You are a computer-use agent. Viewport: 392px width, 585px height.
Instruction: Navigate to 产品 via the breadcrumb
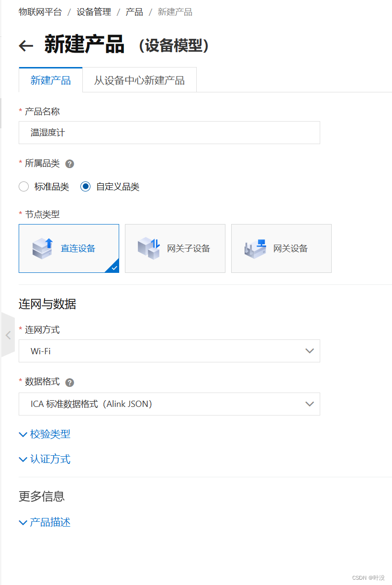coord(134,11)
